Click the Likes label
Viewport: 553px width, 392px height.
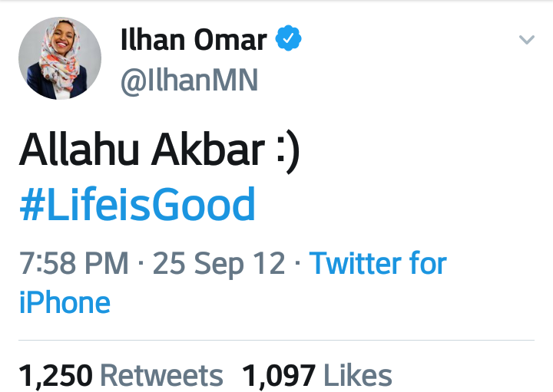click(x=358, y=376)
